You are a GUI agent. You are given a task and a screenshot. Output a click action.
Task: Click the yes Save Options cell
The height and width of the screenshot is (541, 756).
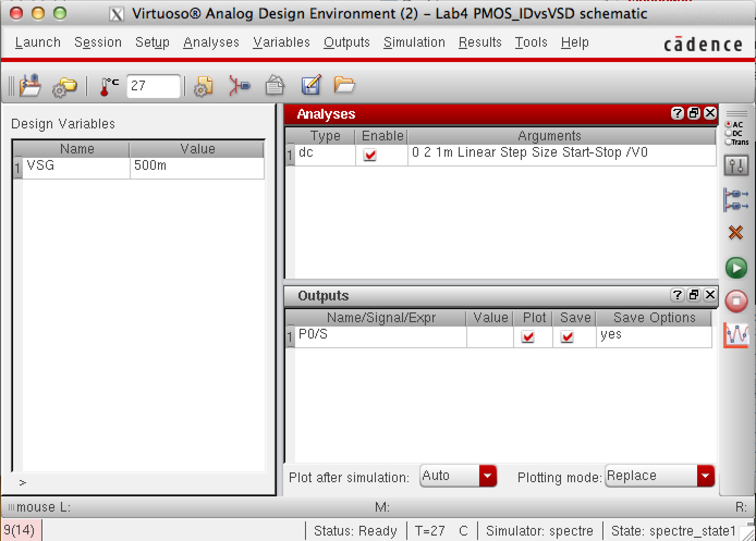(x=654, y=336)
